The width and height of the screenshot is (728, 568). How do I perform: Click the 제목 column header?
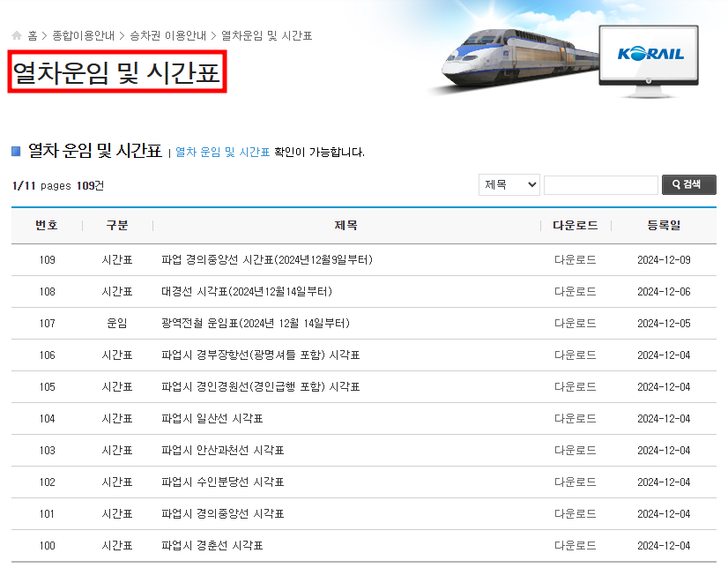pos(345,225)
